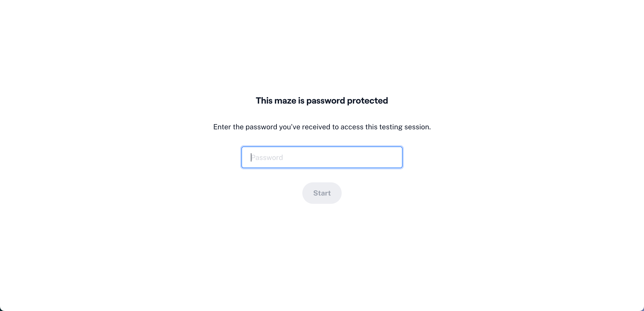Click the text cursor inside the password field
Screen dimensions: 644x311
pos(251,157)
